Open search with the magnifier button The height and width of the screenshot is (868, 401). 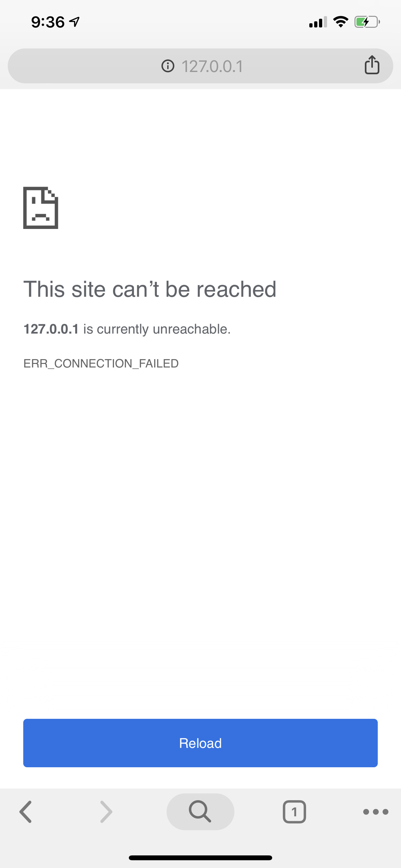tap(200, 812)
